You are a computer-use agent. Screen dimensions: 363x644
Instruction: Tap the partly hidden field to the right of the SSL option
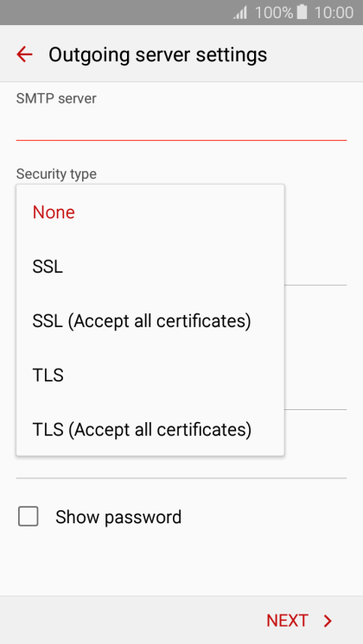(x=315, y=267)
